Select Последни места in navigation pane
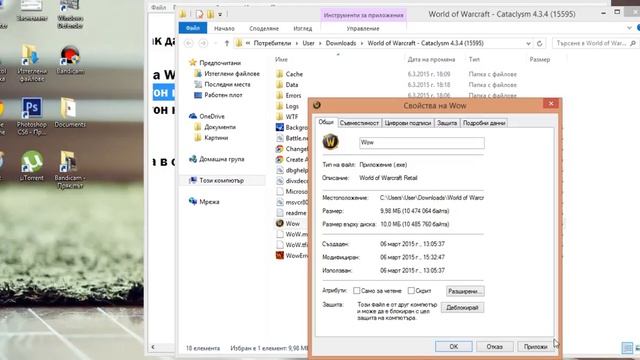 pos(222,84)
